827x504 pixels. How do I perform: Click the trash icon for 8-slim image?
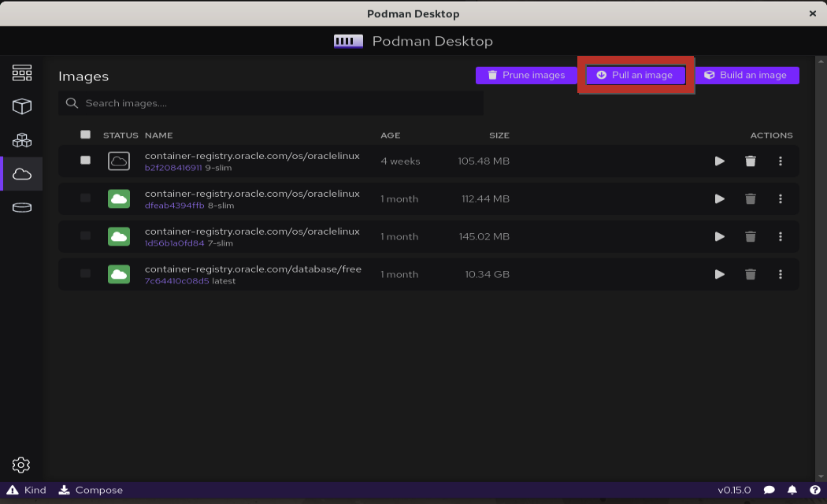click(751, 199)
